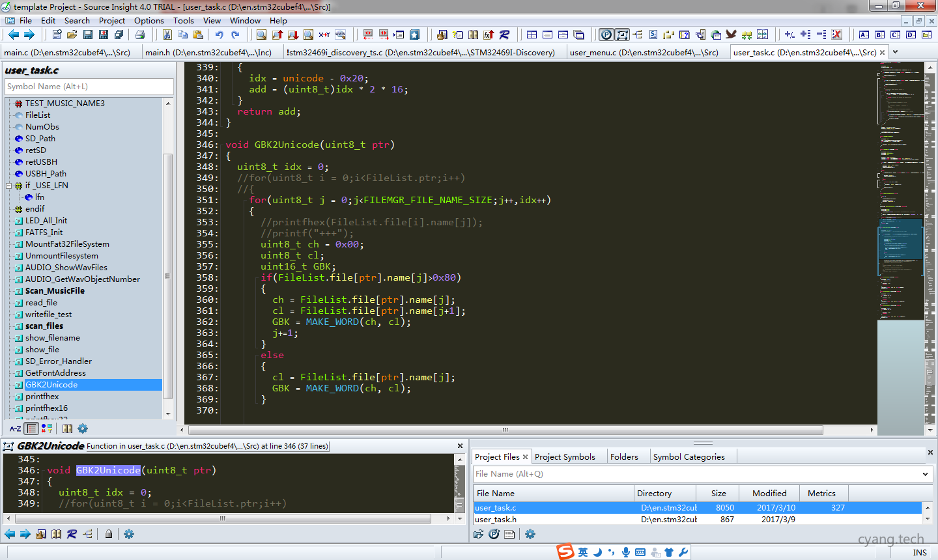
Task: Toggle the symbol outline view button beside A-Z
Action: pyautogui.click(x=31, y=428)
